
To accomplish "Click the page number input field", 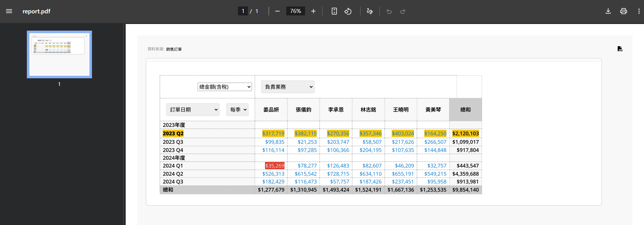I will (x=243, y=11).
